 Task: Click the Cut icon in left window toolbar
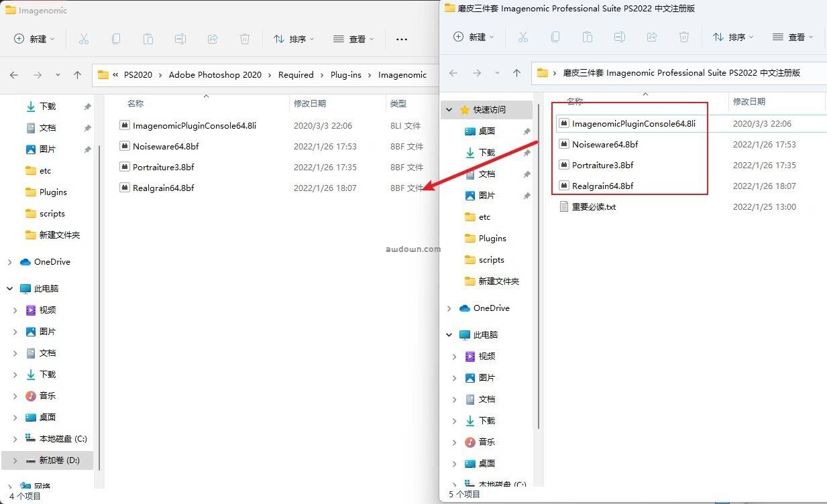[x=84, y=39]
